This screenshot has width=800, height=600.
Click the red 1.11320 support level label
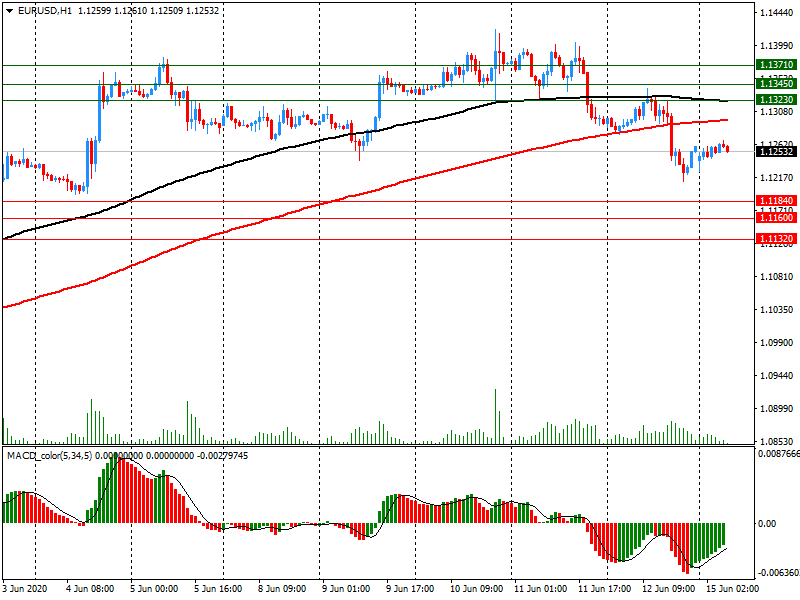pyautogui.click(x=776, y=239)
